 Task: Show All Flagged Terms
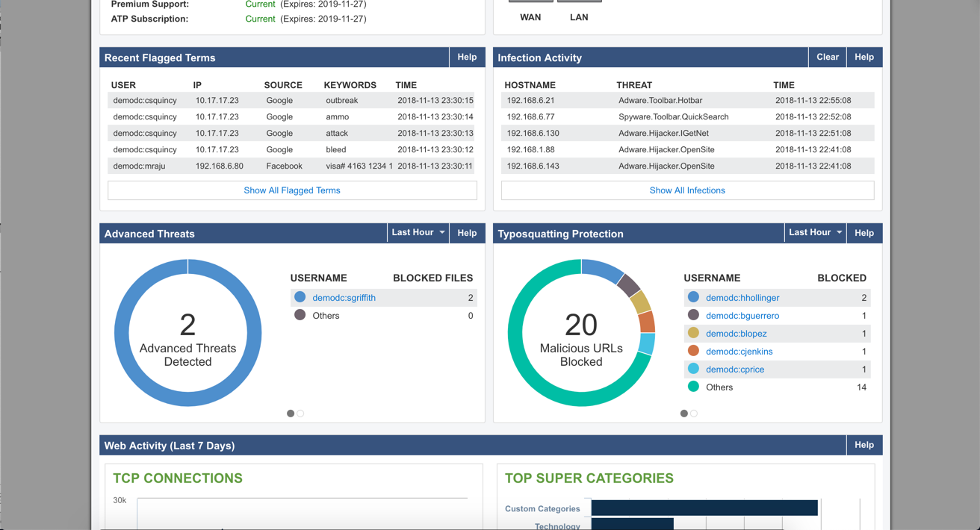pyautogui.click(x=292, y=190)
